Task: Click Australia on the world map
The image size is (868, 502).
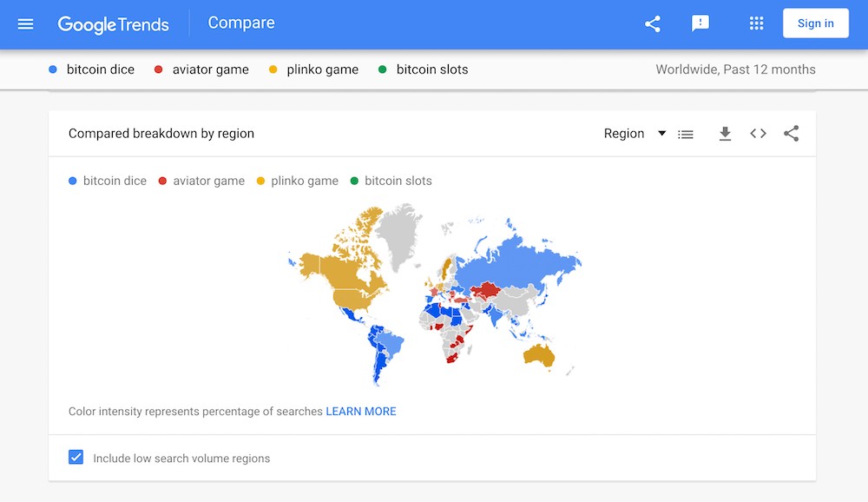Action: pyautogui.click(x=538, y=354)
